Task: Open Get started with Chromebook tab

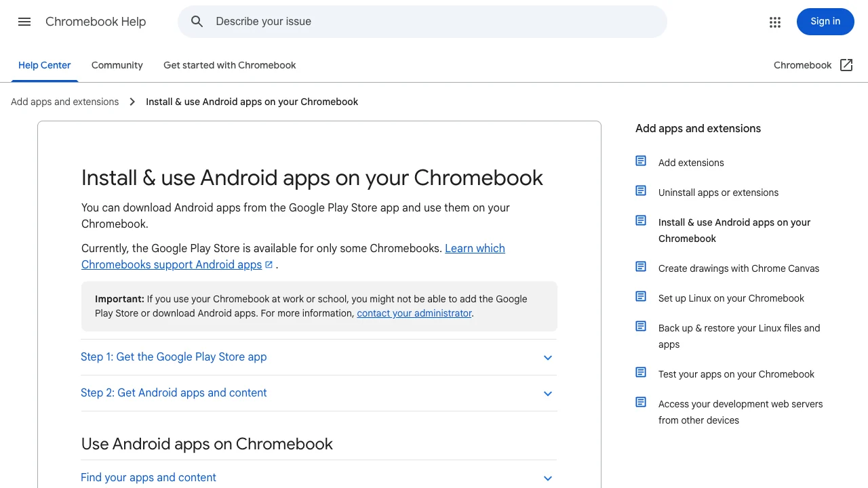Action: click(x=230, y=65)
